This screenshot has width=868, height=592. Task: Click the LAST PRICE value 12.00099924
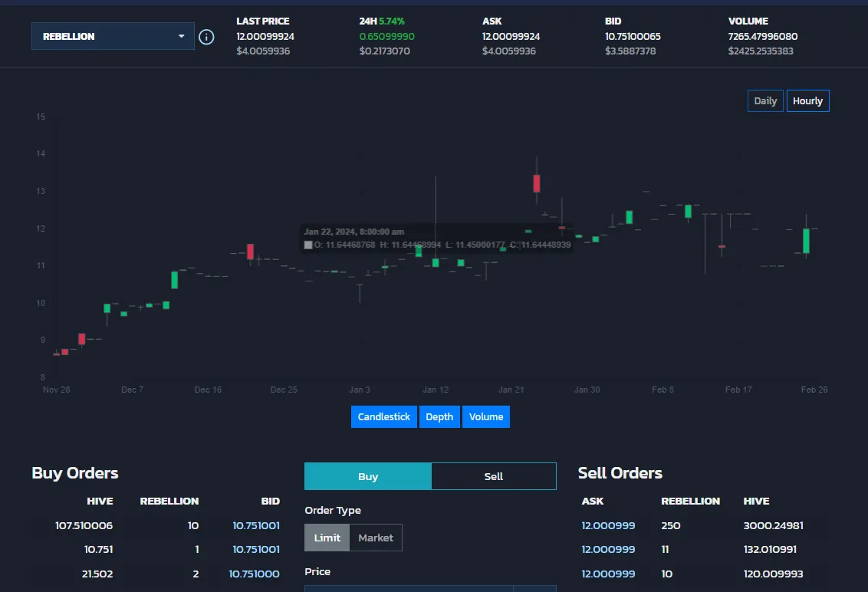[x=265, y=37]
